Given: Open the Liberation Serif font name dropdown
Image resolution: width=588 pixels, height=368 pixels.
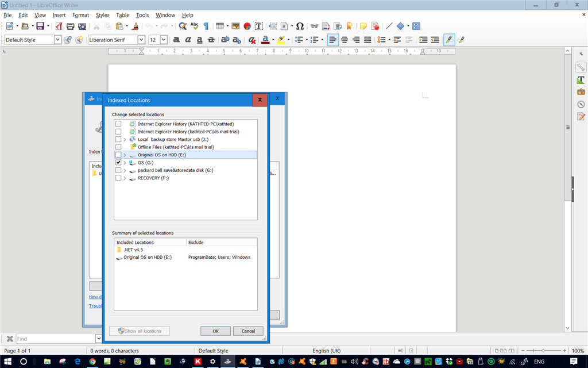Looking at the screenshot, I should [x=141, y=40].
